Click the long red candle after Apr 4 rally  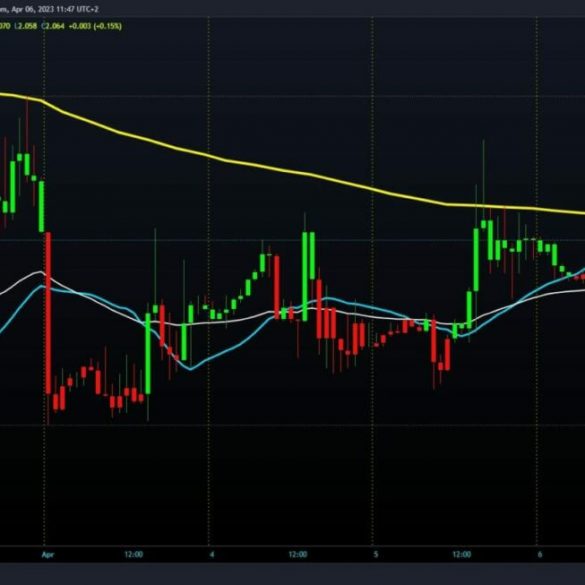pyautogui.click(x=276, y=287)
